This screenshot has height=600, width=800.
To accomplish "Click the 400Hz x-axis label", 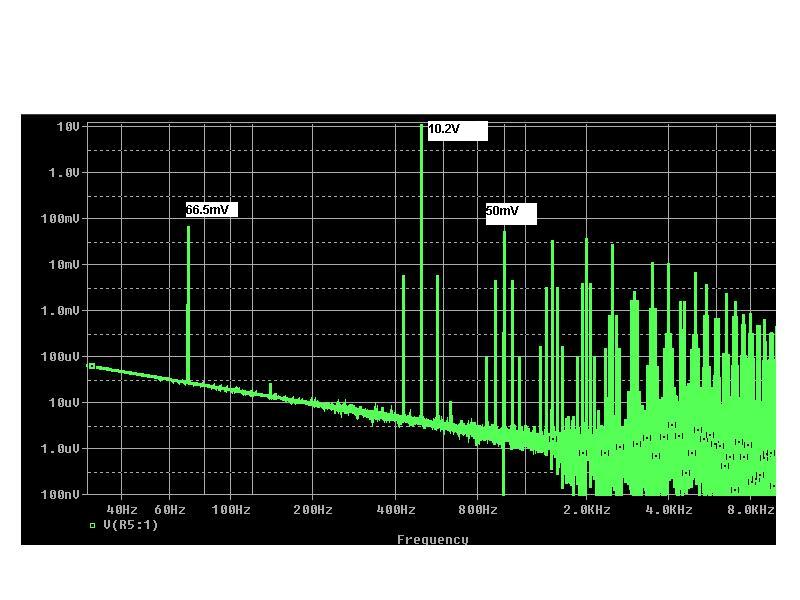I will [396, 510].
